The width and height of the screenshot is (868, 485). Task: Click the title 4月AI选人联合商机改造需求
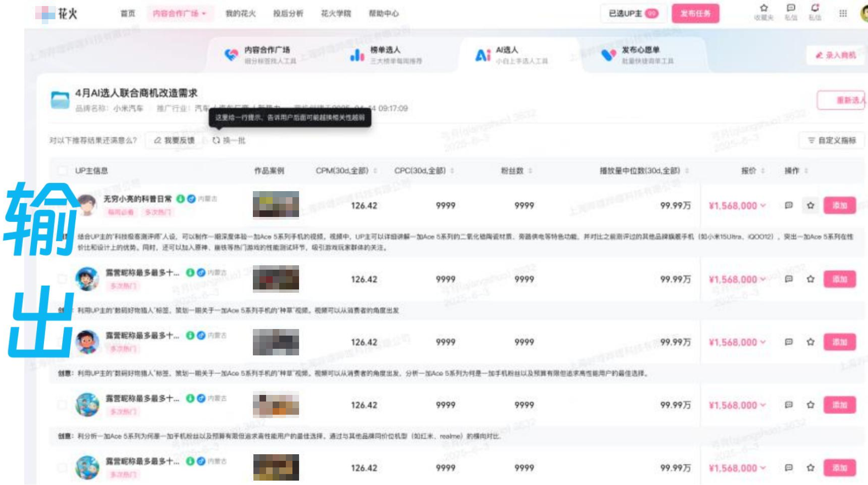[136, 93]
